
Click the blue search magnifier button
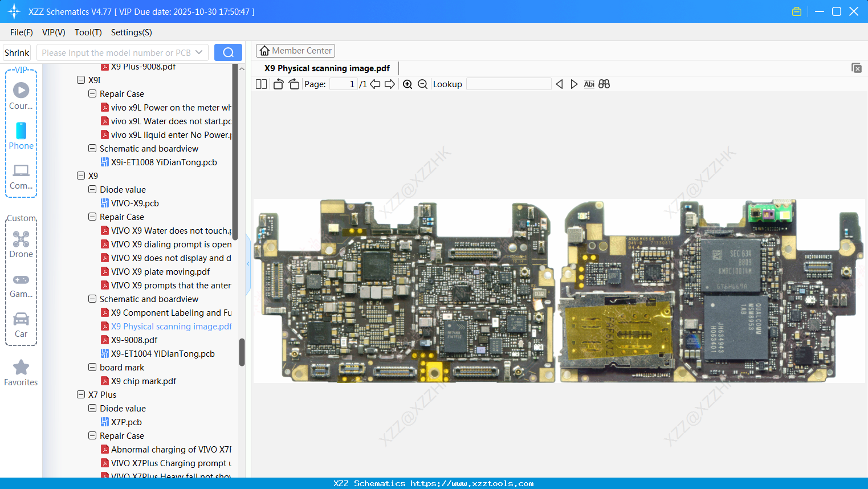(228, 52)
